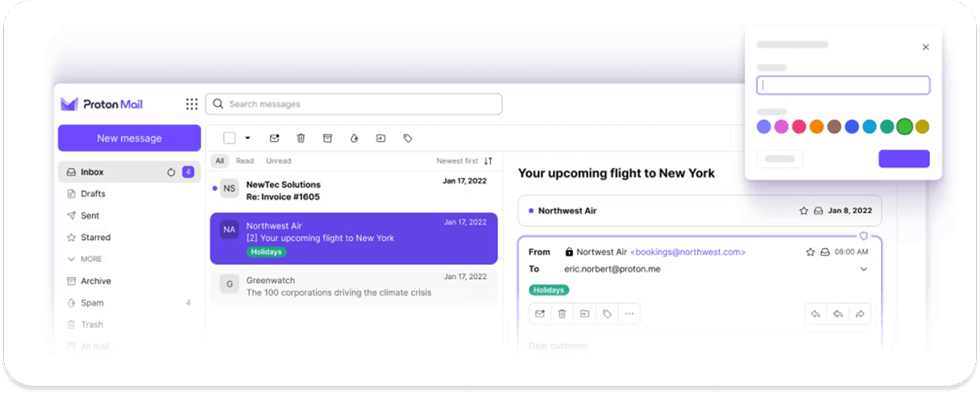980x394 pixels.
Task: Expand recipient details chevron in message header
Action: 864,269
